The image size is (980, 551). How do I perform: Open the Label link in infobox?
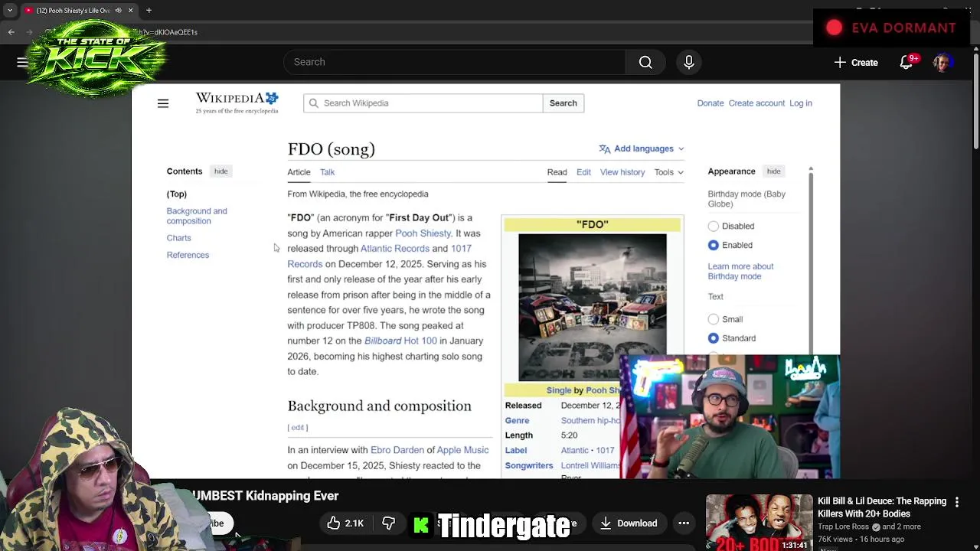coord(515,451)
